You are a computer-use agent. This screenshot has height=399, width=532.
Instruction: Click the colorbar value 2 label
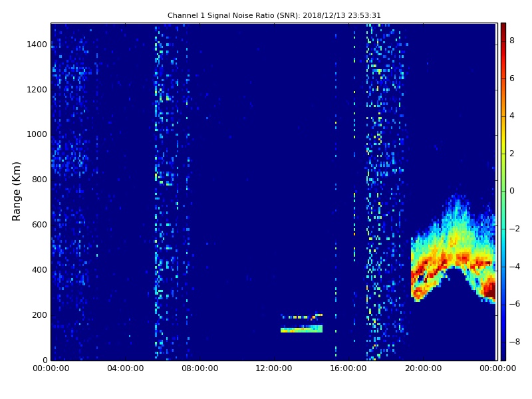coord(512,154)
